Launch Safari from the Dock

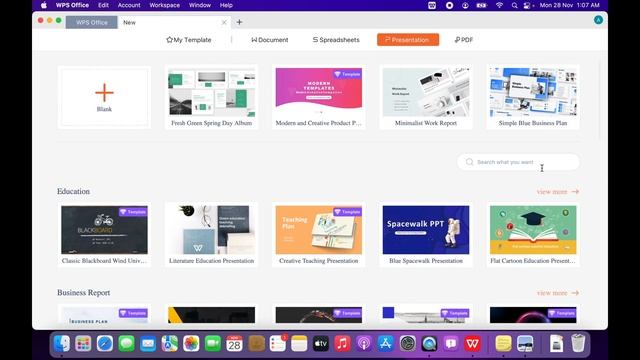point(105,344)
